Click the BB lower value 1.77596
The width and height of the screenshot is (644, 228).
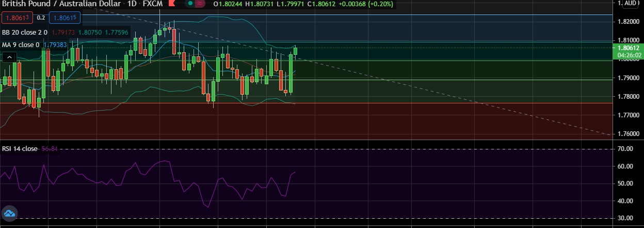point(117,32)
